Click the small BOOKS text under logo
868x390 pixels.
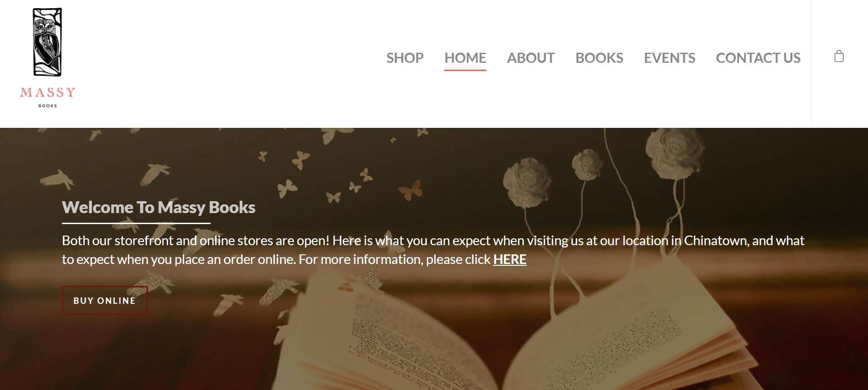click(x=48, y=106)
